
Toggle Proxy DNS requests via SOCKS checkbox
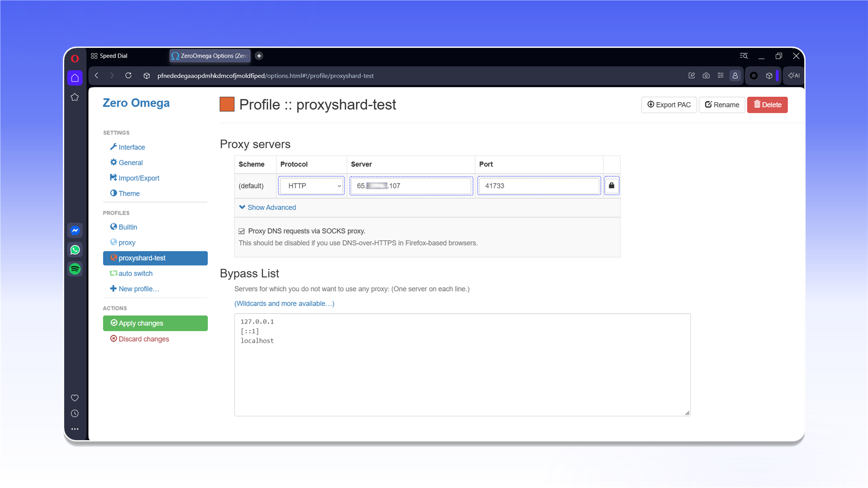pos(242,231)
